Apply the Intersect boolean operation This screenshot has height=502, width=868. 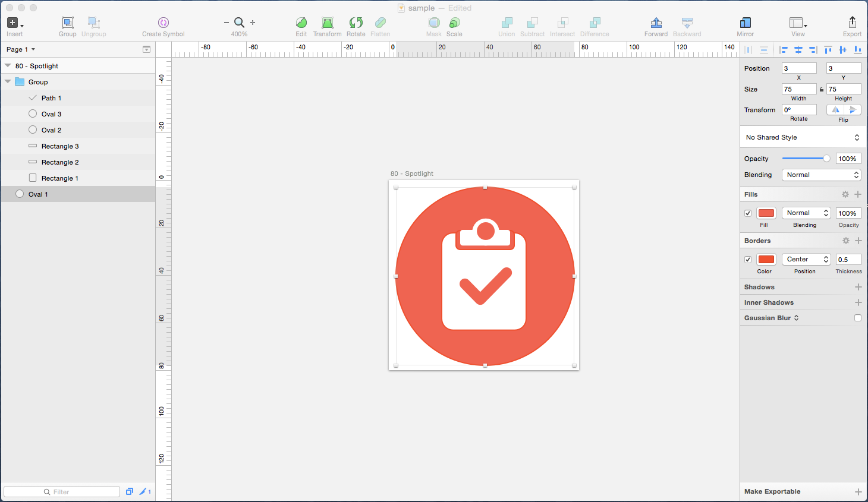pos(562,23)
